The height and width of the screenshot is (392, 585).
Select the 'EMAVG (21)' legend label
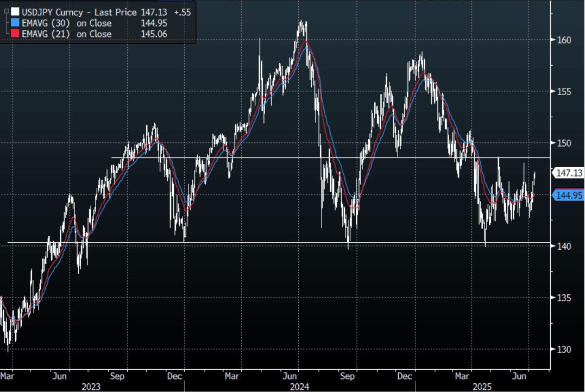[x=46, y=34]
